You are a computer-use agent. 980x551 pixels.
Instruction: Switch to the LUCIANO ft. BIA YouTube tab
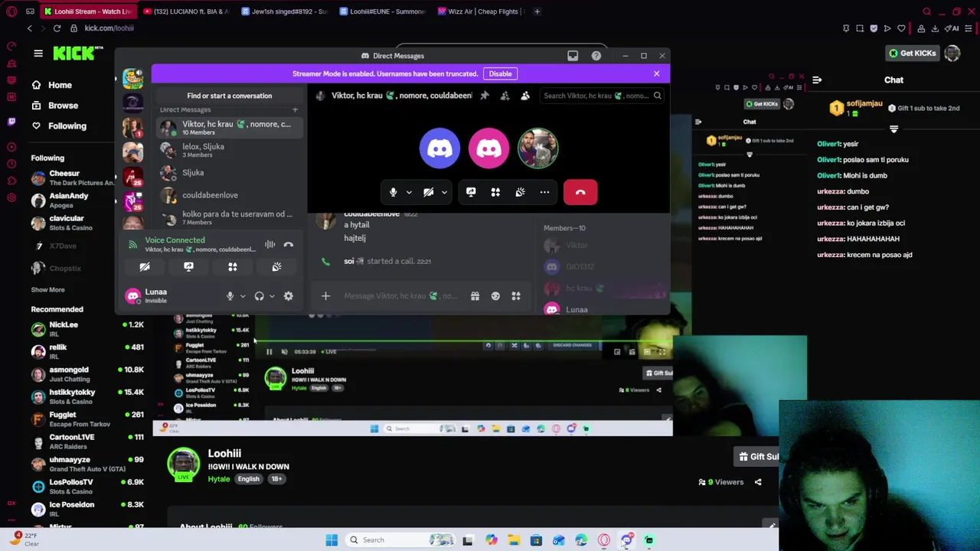point(188,11)
